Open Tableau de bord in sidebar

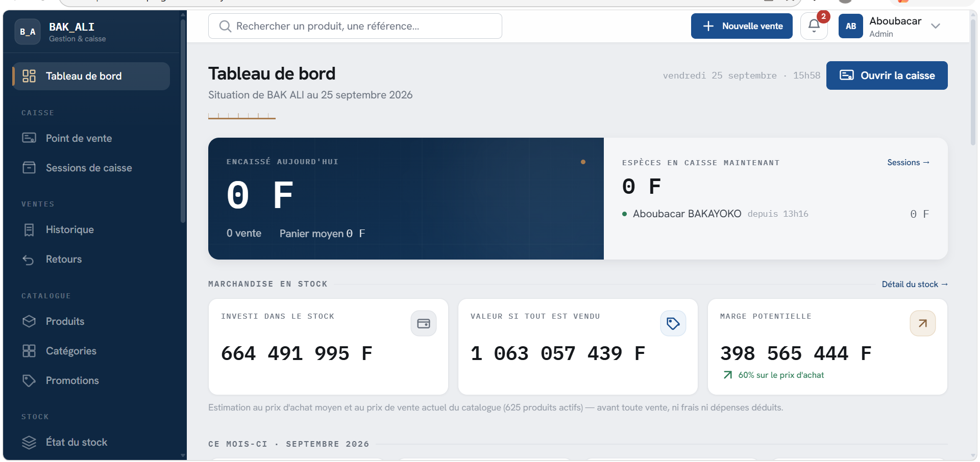point(91,76)
